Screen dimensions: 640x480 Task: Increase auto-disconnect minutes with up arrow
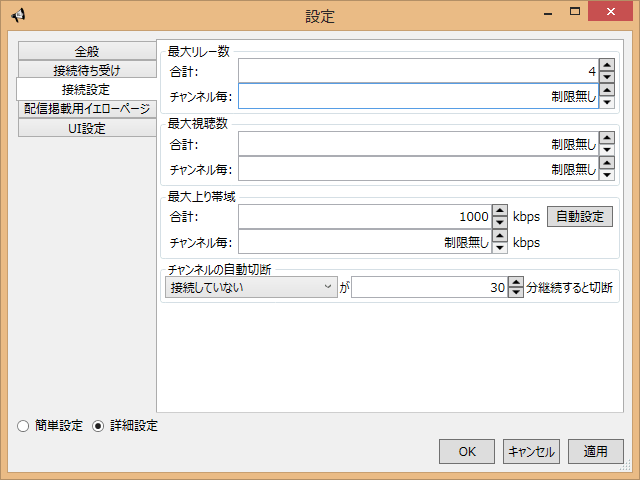516,282
